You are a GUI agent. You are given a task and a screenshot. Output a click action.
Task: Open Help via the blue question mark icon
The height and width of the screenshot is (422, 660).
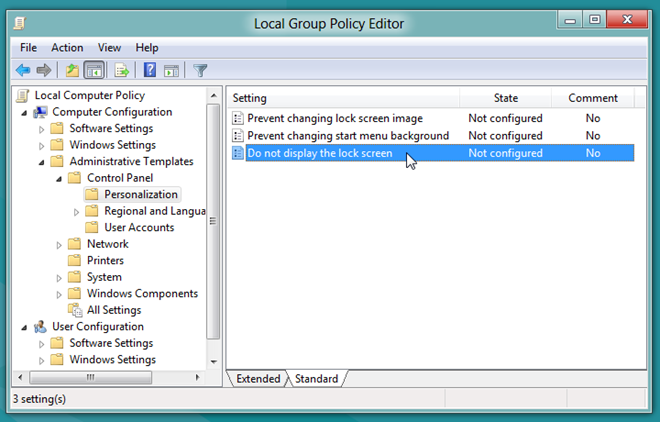pyautogui.click(x=150, y=70)
